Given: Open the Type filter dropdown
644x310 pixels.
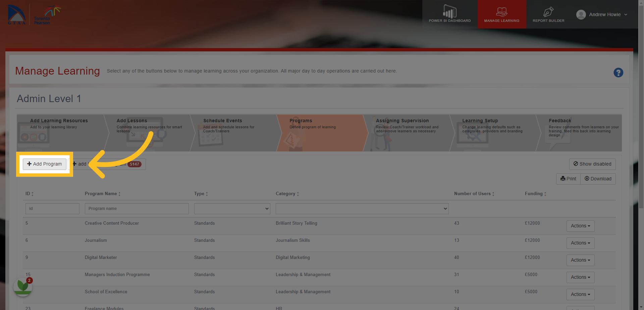Looking at the screenshot, I should tap(232, 209).
